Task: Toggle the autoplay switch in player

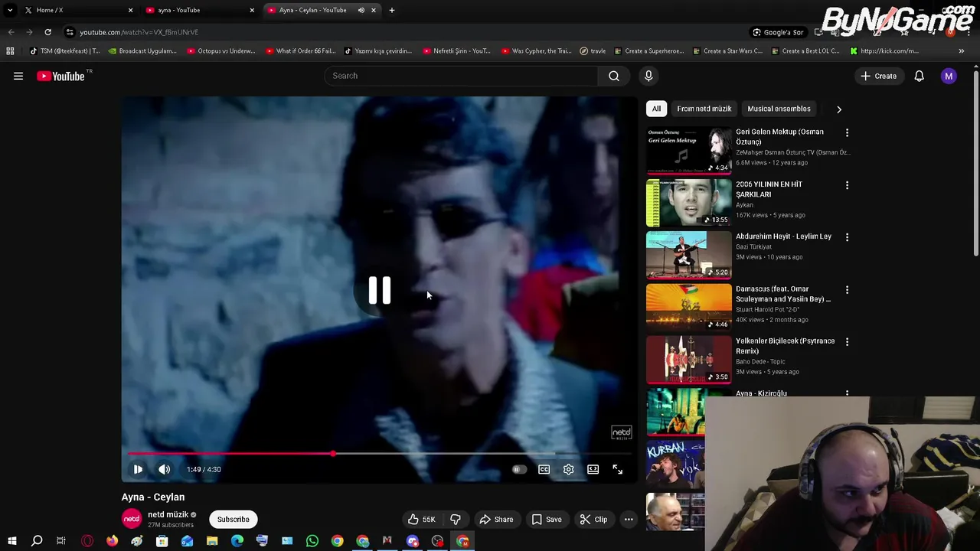Action: (x=519, y=469)
